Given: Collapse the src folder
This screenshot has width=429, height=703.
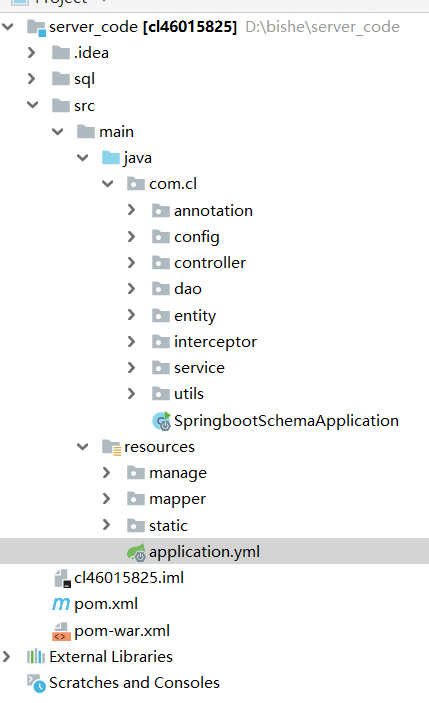Looking at the screenshot, I should (x=32, y=105).
